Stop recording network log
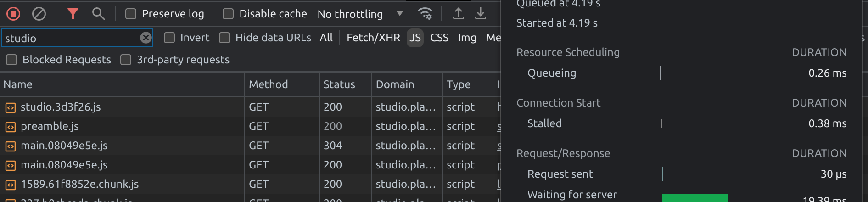Viewport: 868px width, 202px height. pyautogui.click(x=13, y=14)
